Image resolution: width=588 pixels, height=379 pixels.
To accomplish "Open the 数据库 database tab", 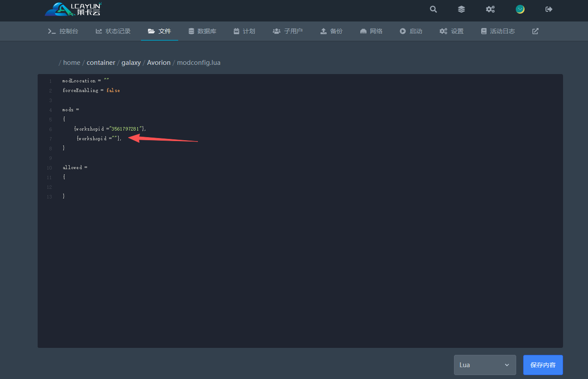I will [x=202, y=31].
